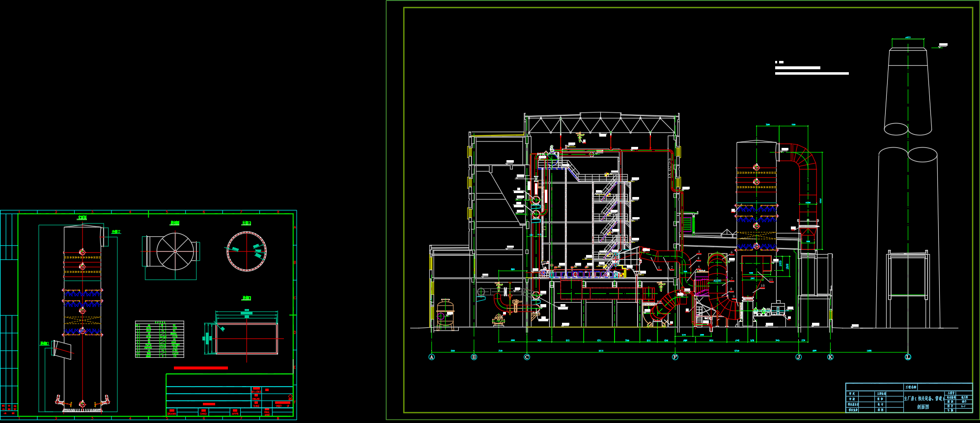Click grid axis bubble L

pos(908,357)
